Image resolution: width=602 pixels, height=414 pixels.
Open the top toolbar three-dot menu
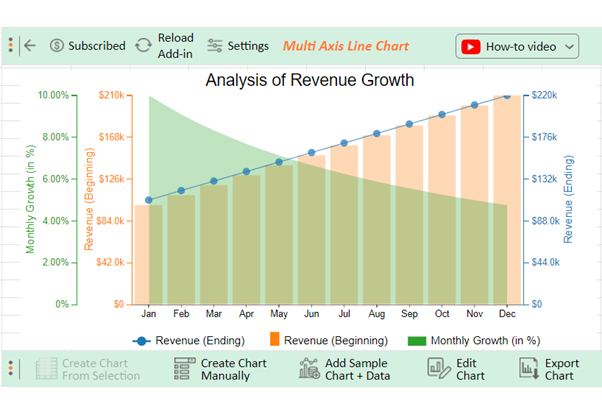pyautogui.click(x=11, y=45)
